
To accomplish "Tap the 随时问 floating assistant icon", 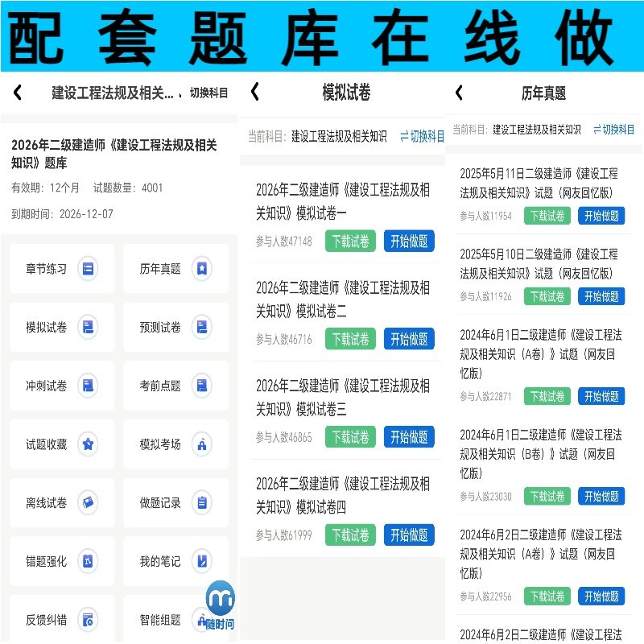I will [220, 605].
